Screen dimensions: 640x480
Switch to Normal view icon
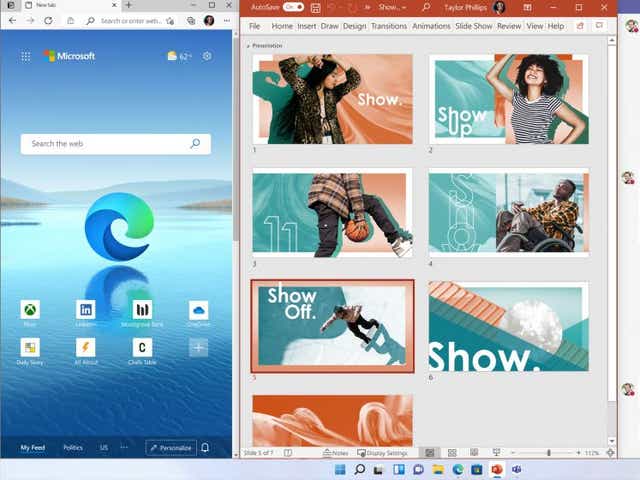pos(430,453)
